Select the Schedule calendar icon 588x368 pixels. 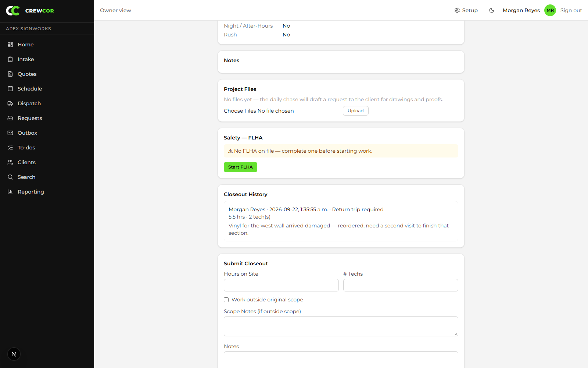point(10,89)
